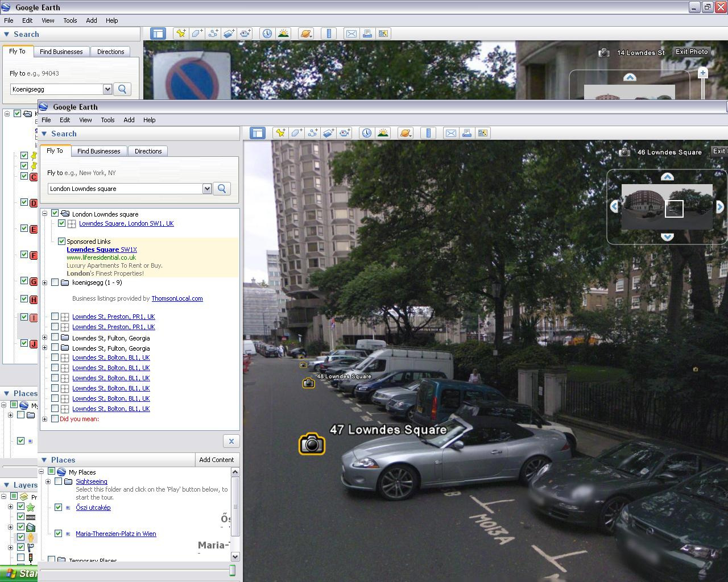Collapse the front window's Search panel
Screen dimensions: 728x582
(x=44, y=134)
